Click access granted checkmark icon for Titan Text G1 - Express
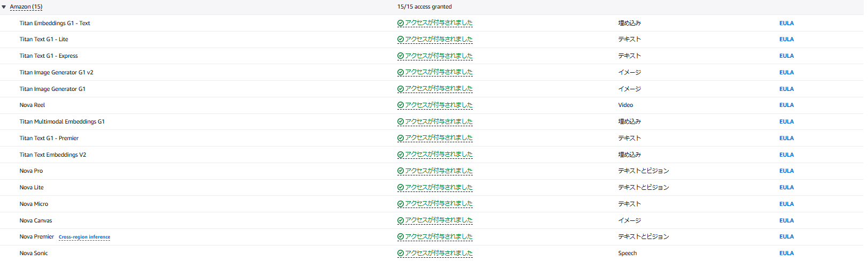 pyautogui.click(x=401, y=56)
